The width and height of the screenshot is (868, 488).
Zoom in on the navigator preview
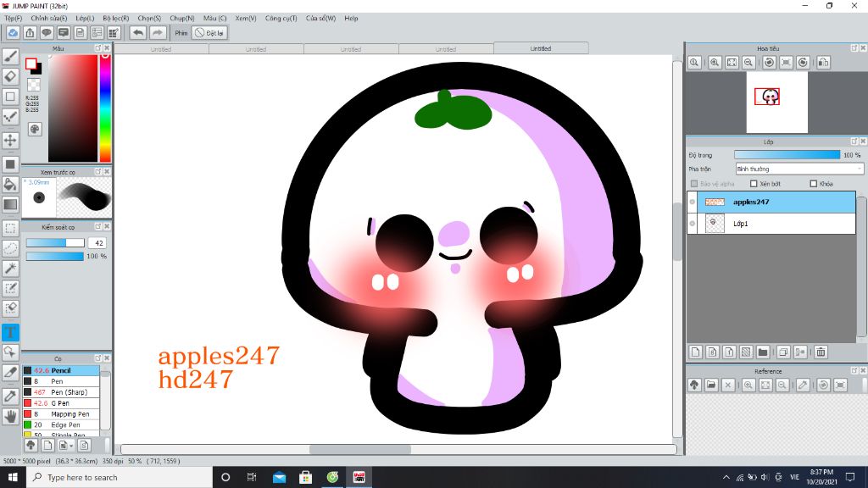click(x=715, y=63)
